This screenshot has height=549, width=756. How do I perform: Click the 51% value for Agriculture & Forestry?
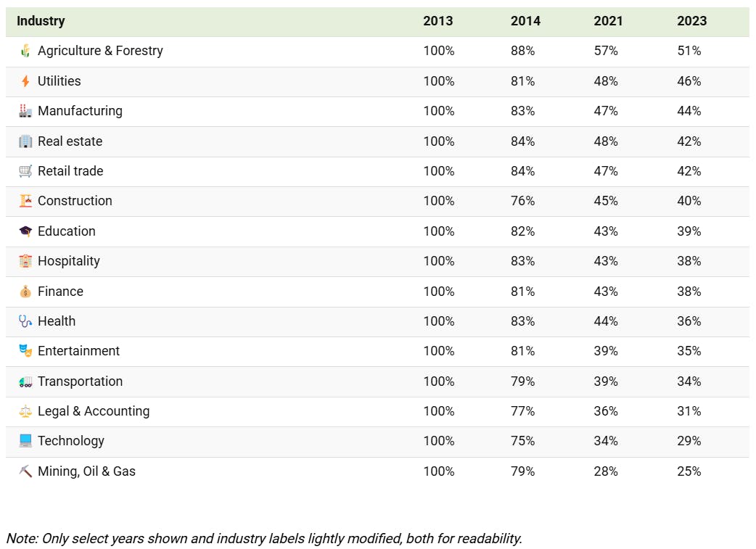[689, 51]
